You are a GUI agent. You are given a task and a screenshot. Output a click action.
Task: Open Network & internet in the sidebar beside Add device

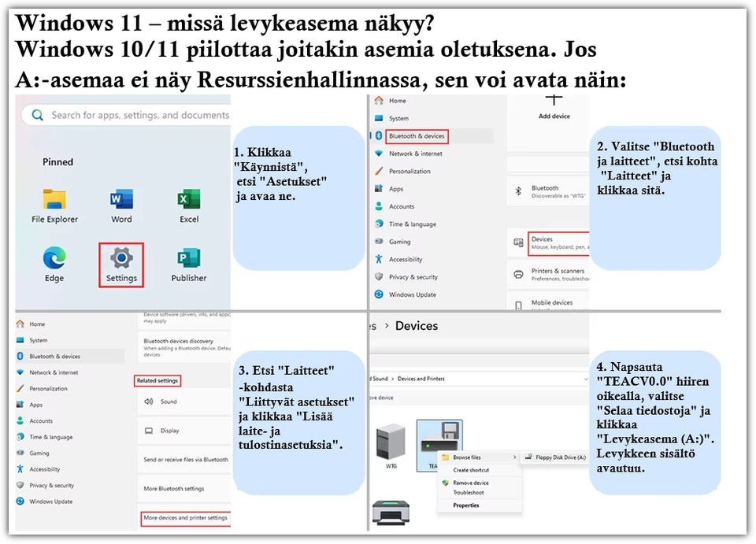point(415,154)
